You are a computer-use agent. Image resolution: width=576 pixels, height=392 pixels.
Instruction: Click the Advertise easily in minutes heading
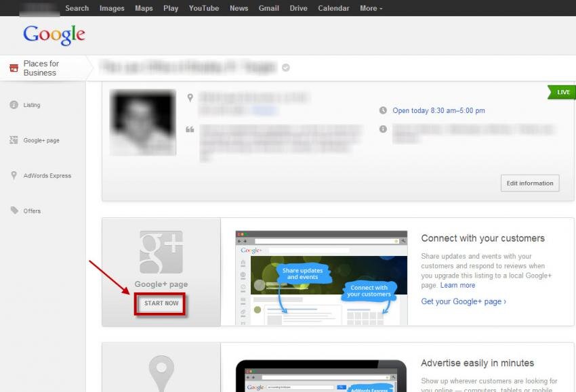[478, 363]
